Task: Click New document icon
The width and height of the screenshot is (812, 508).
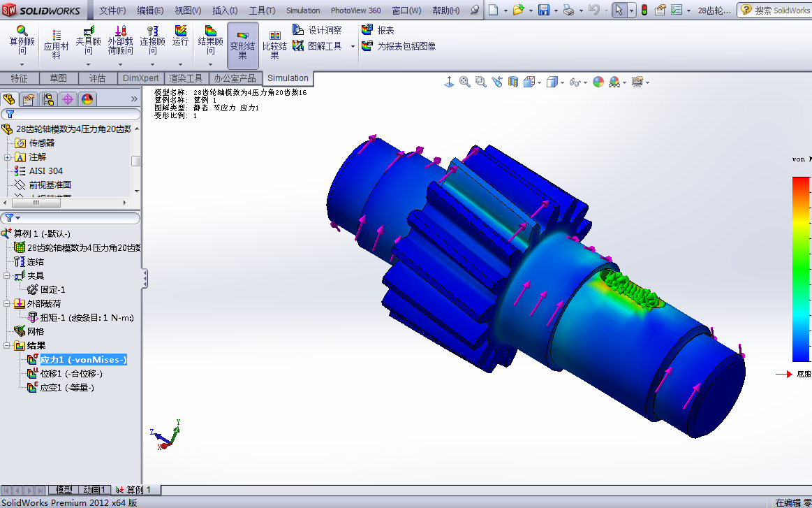Action: [494, 10]
